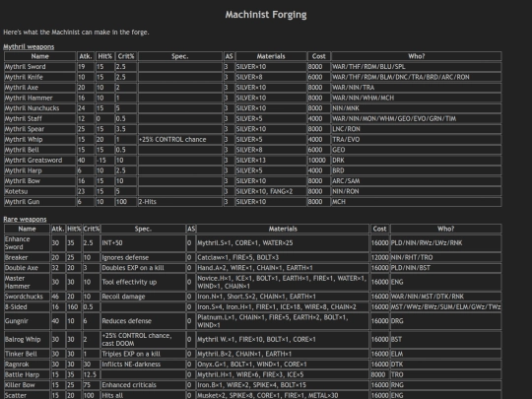The width and height of the screenshot is (532, 399).
Task: Click the 'SILVER×10, FANG×2' materials cell
Action: (271, 191)
